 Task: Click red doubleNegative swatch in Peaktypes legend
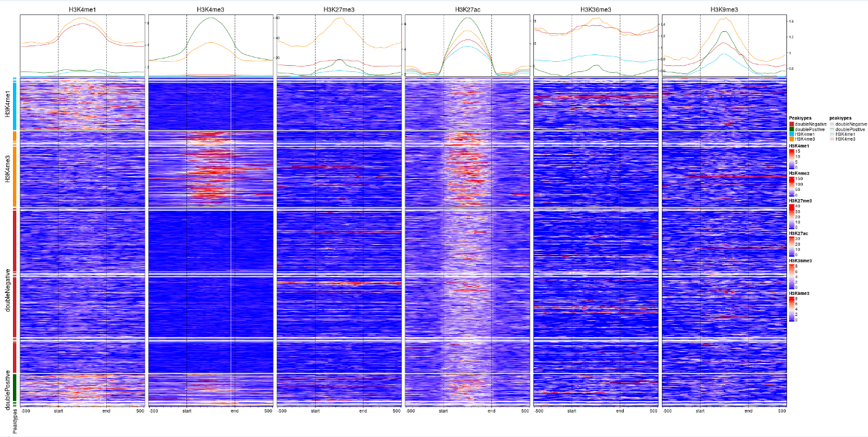pyautogui.click(x=791, y=124)
